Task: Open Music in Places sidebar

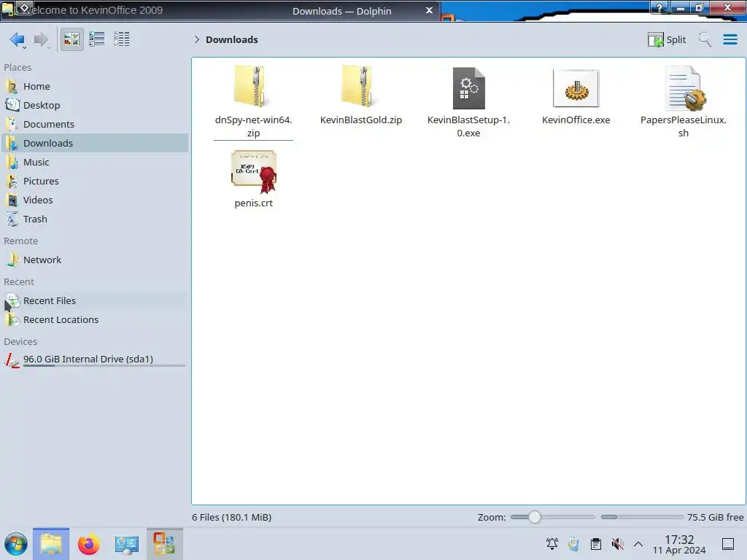Action: point(94,163)
